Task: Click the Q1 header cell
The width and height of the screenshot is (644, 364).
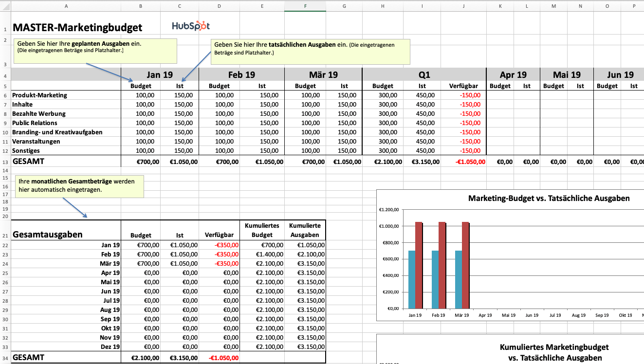Action: click(424, 75)
